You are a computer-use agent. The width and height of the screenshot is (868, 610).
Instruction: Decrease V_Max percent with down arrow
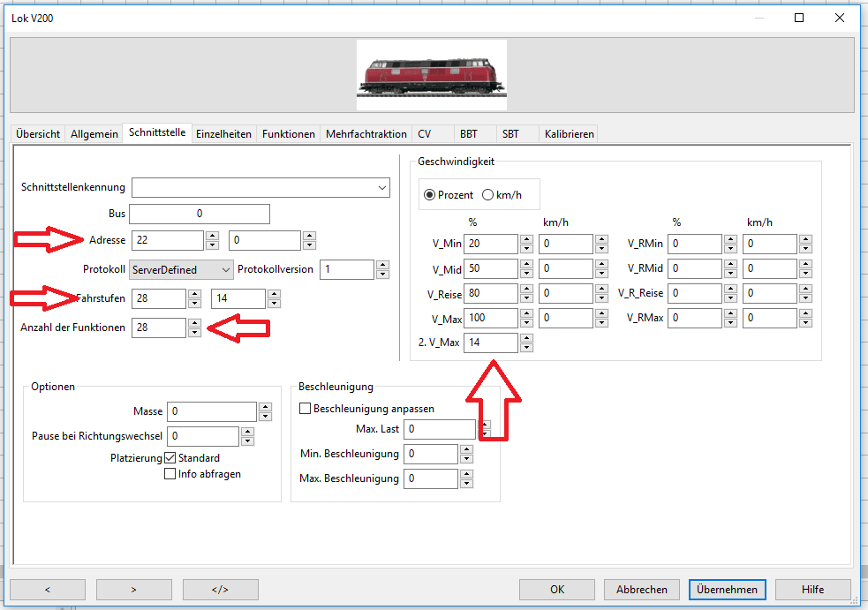pyautogui.click(x=526, y=323)
